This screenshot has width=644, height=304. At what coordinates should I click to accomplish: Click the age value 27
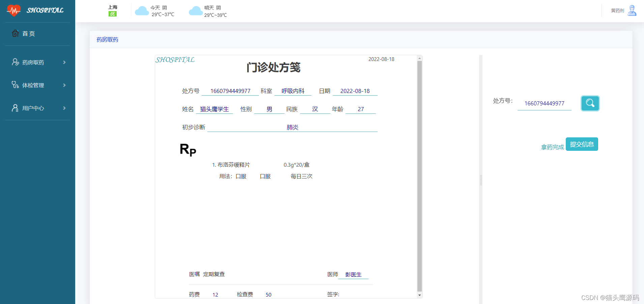[361, 109]
